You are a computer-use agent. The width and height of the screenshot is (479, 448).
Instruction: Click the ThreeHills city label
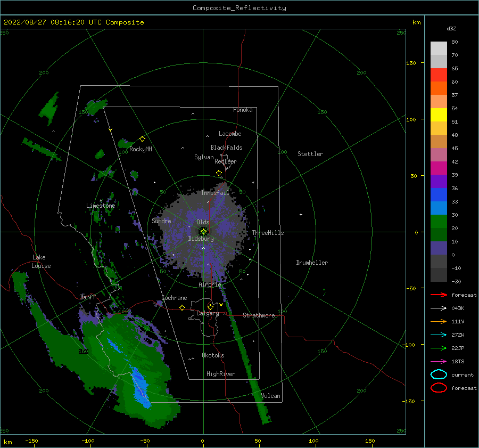[x=268, y=233]
